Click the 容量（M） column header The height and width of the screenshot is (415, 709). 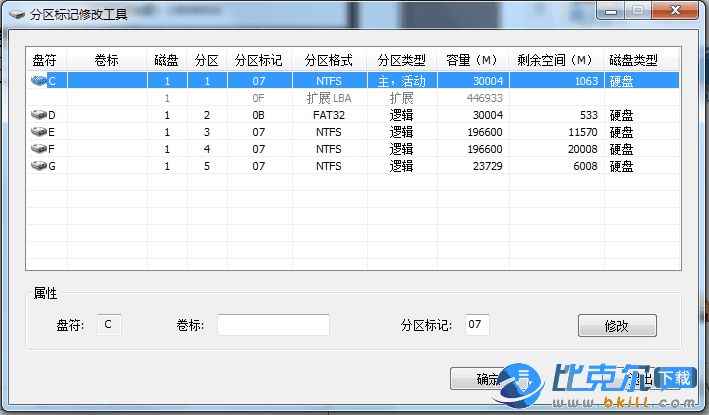[473, 60]
